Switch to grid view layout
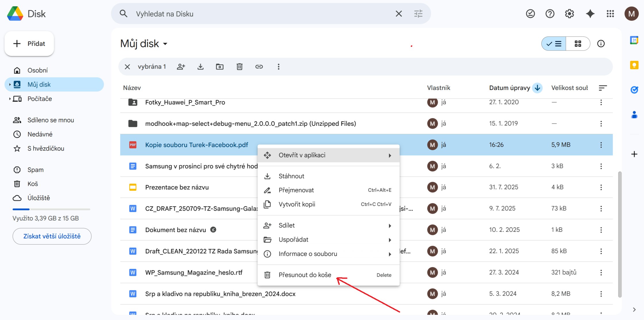Image resolution: width=644 pixels, height=320 pixels. point(578,44)
